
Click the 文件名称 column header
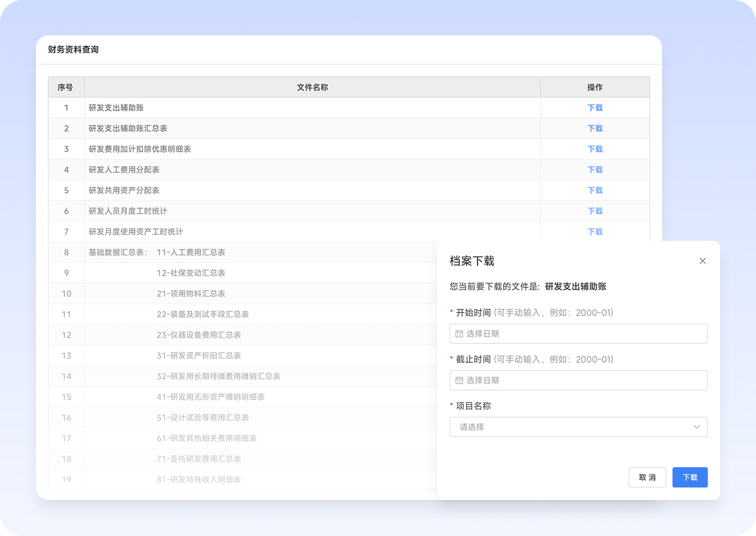click(x=312, y=88)
